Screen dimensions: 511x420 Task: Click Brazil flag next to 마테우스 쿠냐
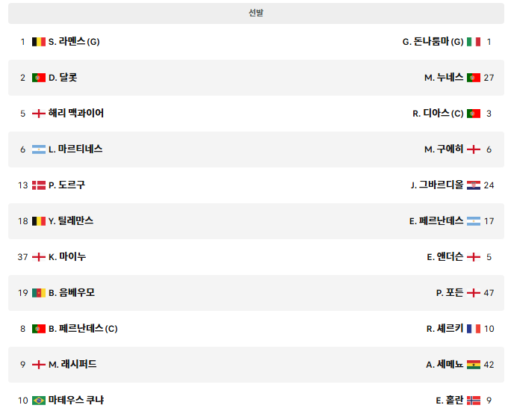click(x=39, y=401)
